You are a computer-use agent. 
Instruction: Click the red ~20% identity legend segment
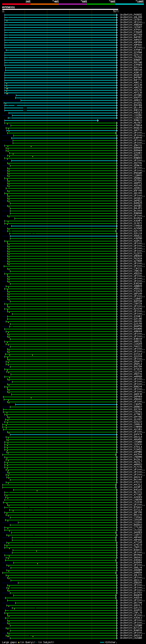pyautogui.click(x=16, y=4)
